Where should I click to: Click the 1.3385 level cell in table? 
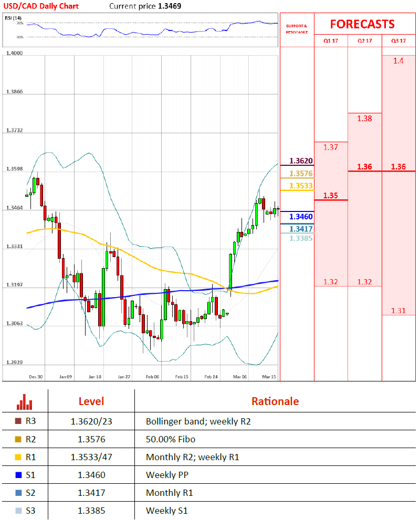coord(91,511)
